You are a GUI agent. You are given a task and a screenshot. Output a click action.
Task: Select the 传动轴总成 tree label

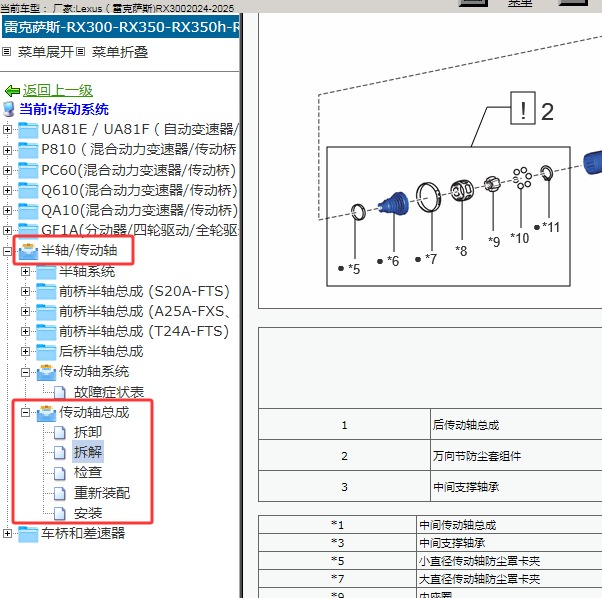click(94, 412)
